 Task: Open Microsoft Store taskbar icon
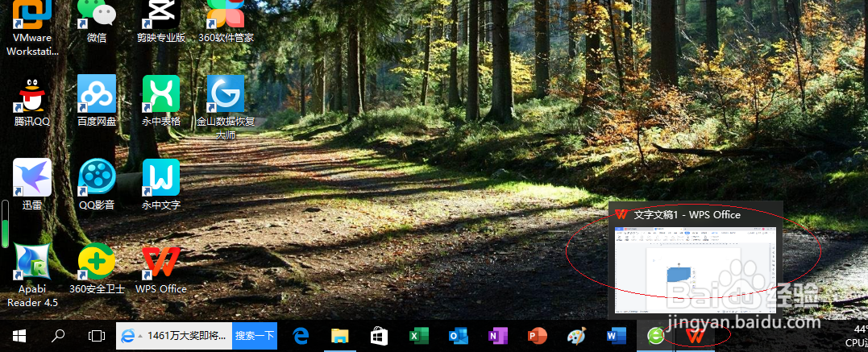point(380,335)
